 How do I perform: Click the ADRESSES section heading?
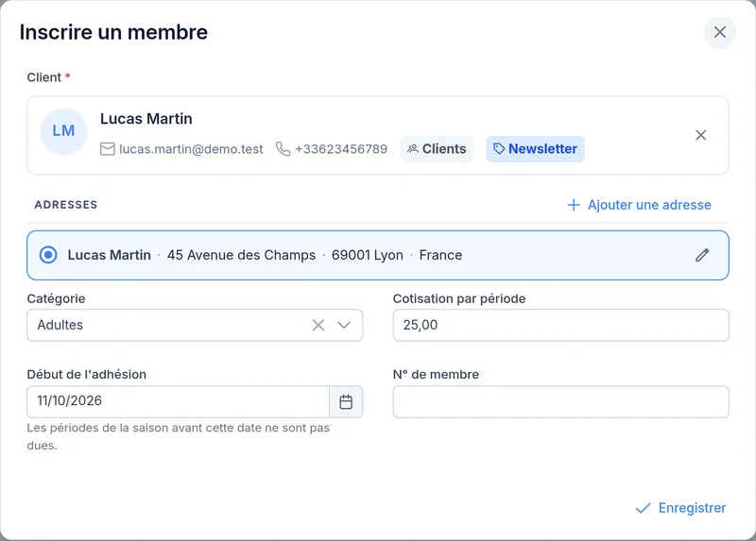66,205
